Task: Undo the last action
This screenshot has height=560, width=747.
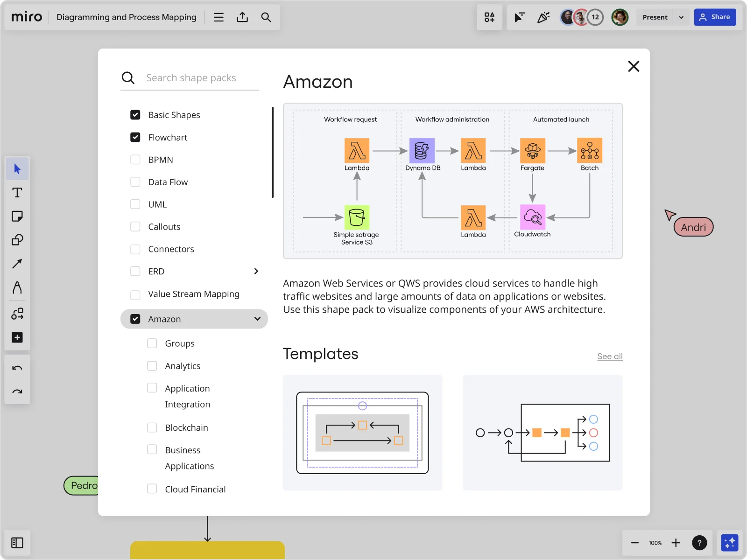Action: pyautogui.click(x=17, y=367)
